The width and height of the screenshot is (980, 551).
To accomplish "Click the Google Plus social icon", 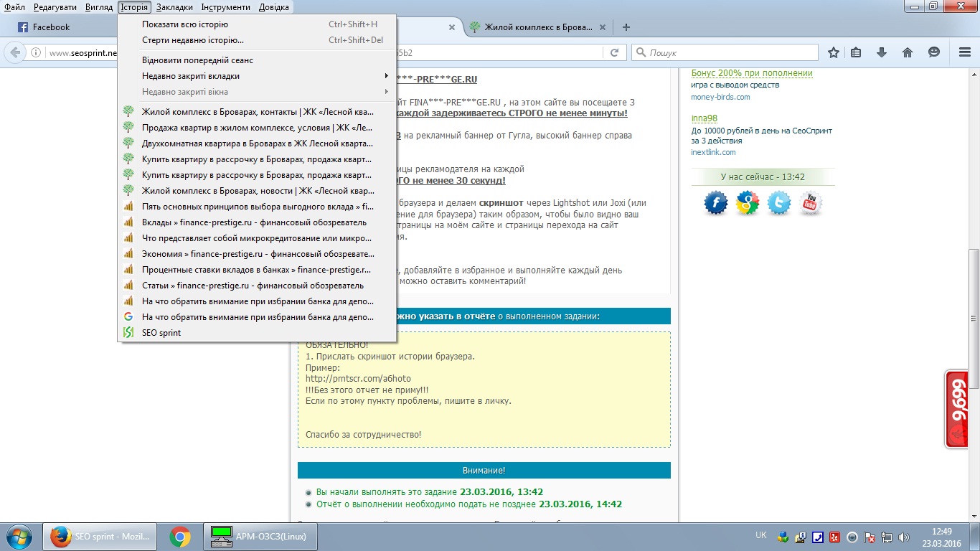I will coord(748,204).
